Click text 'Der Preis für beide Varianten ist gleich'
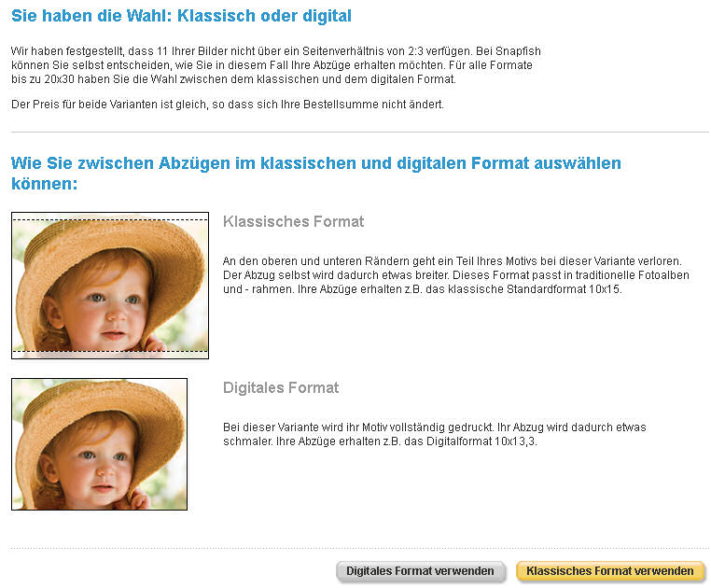The width and height of the screenshot is (711, 588). pos(109,105)
